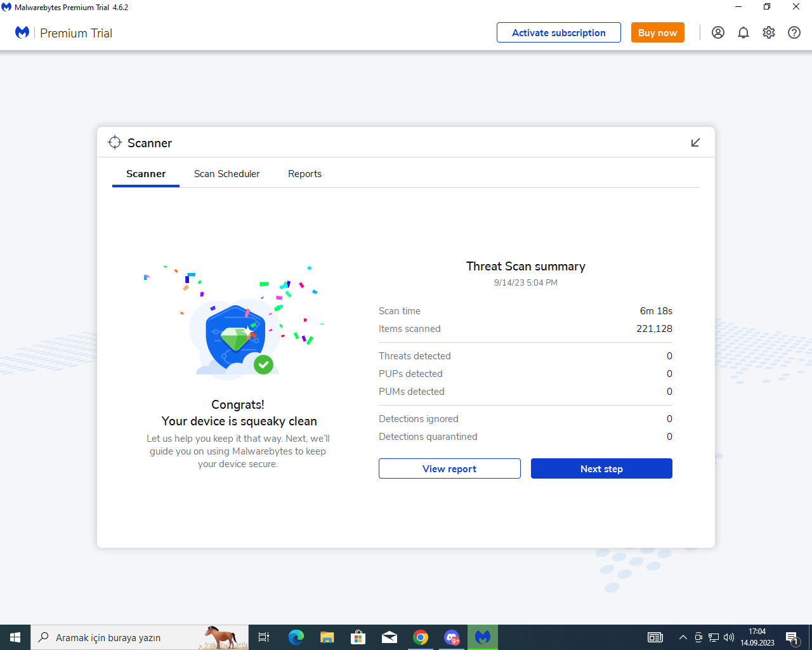Open the Mail app from the taskbar
This screenshot has width=812, height=650.
pos(390,637)
